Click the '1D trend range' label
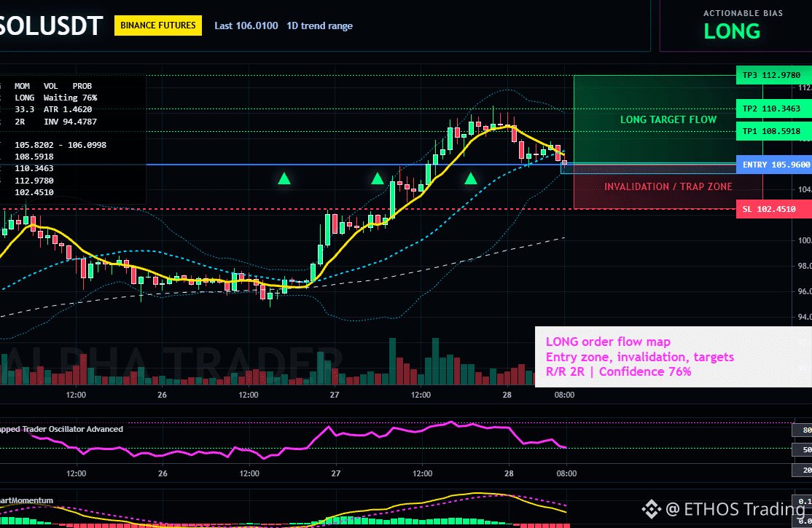 [x=319, y=26]
